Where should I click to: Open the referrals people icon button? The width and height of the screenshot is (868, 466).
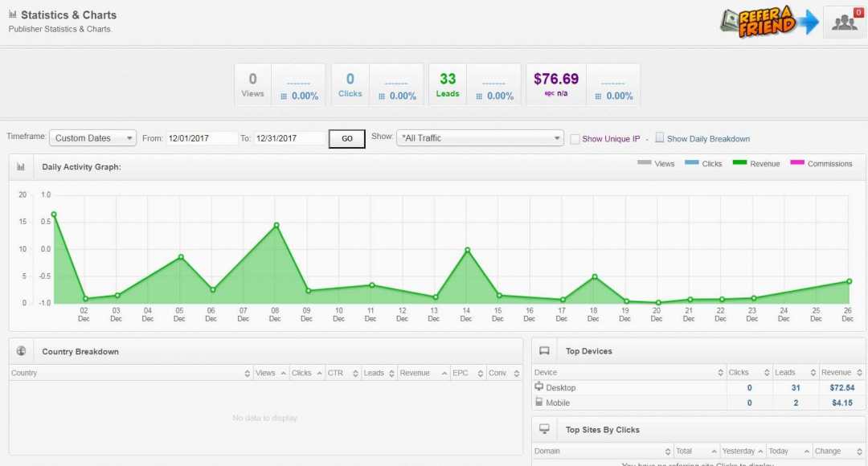click(x=844, y=22)
